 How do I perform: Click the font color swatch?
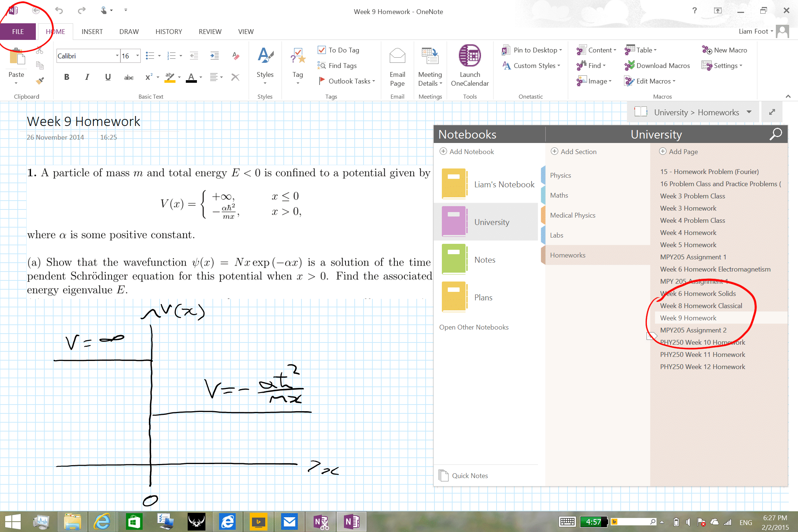(x=191, y=77)
